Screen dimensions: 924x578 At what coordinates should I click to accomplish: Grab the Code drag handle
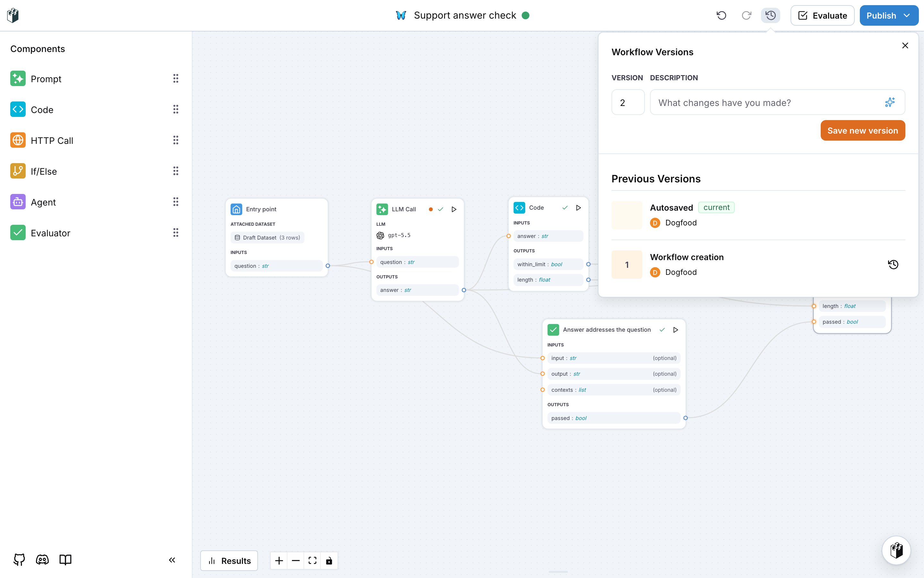click(x=175, y=109)
